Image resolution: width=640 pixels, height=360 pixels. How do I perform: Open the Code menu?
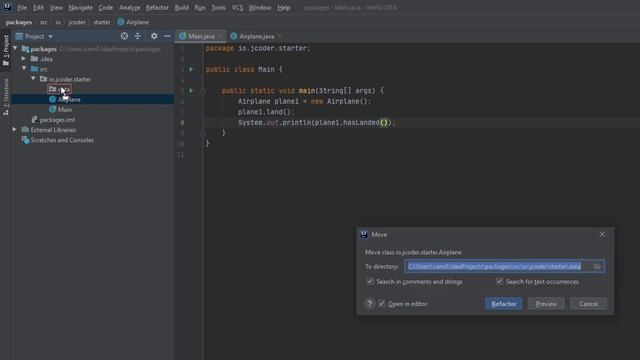click(x=105, y=7)
